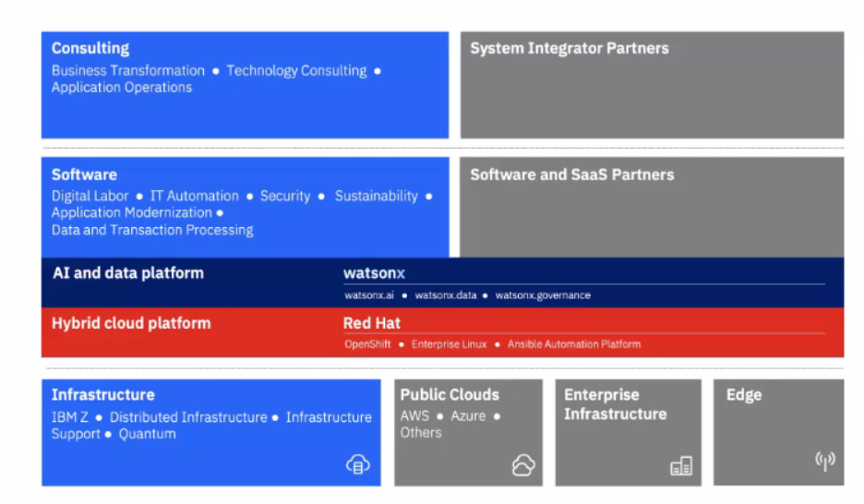
Task: Click the Technology Consulting text
Action: click(x=296, y=71)
